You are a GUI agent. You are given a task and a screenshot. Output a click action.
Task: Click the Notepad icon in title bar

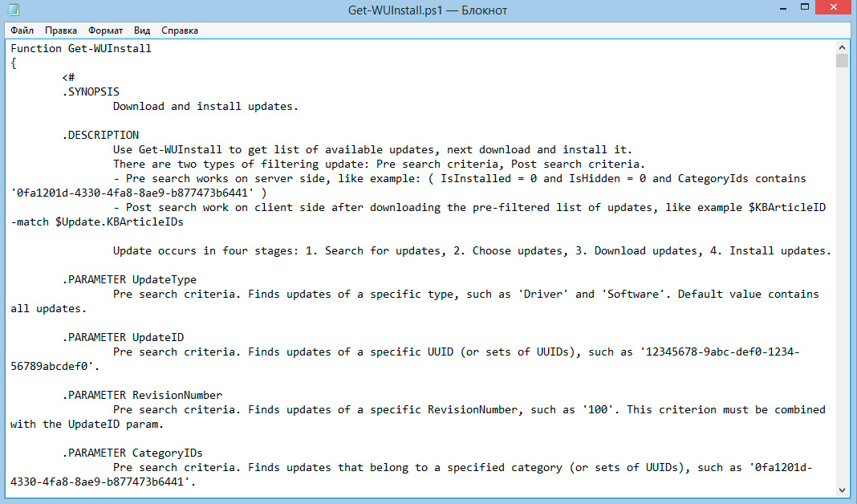click(13, 10)
